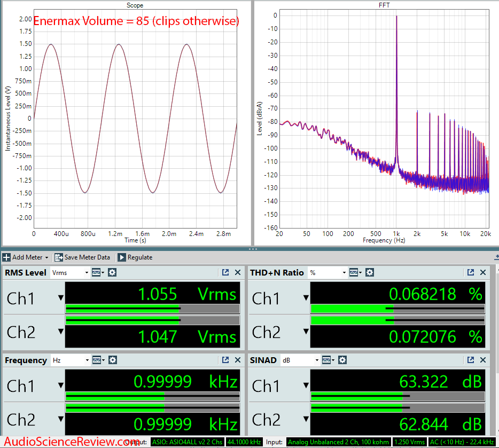Click Save Meter Data button
The width and height of the screenshot is (499, 448).
point(82,257)
